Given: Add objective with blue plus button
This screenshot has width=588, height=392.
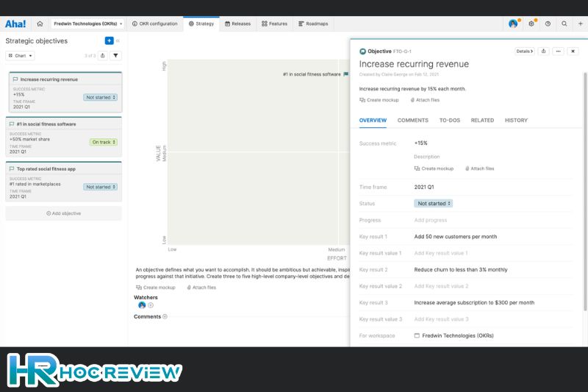Looking at the screenshot, I should (109, 40).
